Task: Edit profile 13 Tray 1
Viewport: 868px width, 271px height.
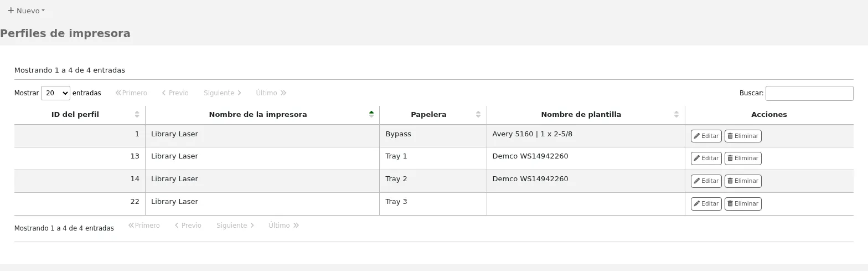Action: pyautogui.click(x=706, y=158)
